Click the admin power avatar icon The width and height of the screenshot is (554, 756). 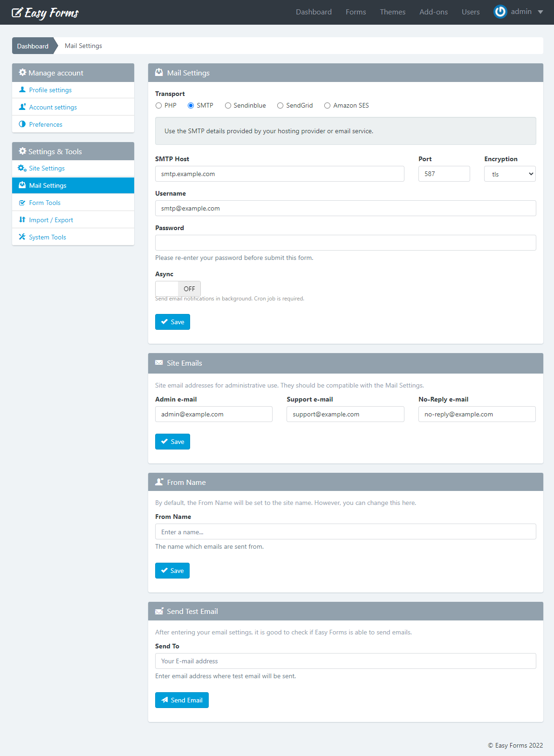coord(500,12)
